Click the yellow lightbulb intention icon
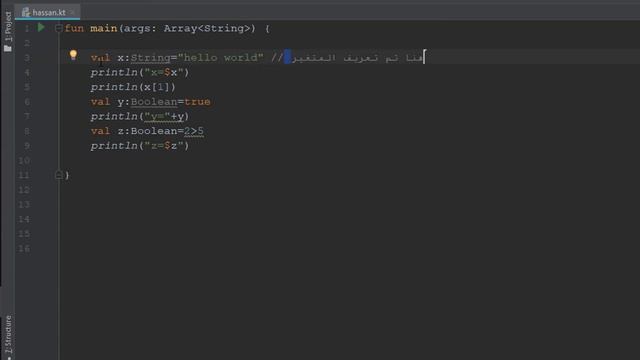Image resolution: width=640 pixels, height=360 pixels. pos(73,55)
